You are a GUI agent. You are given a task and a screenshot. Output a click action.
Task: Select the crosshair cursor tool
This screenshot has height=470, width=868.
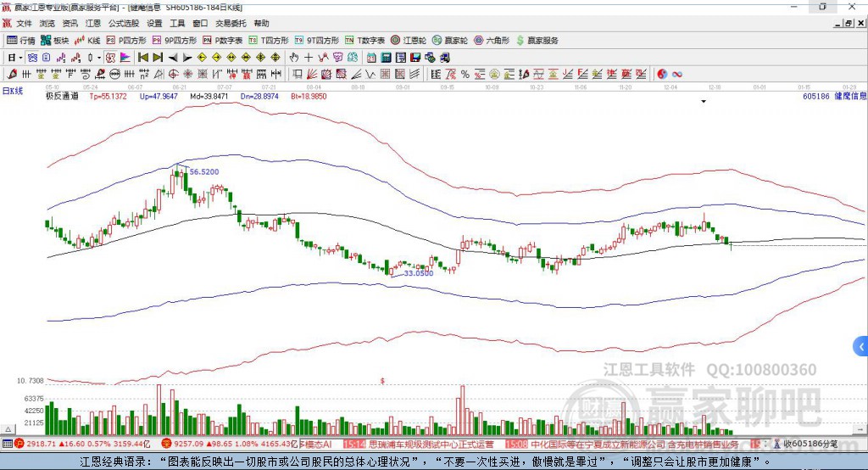[x=309, y=58]
